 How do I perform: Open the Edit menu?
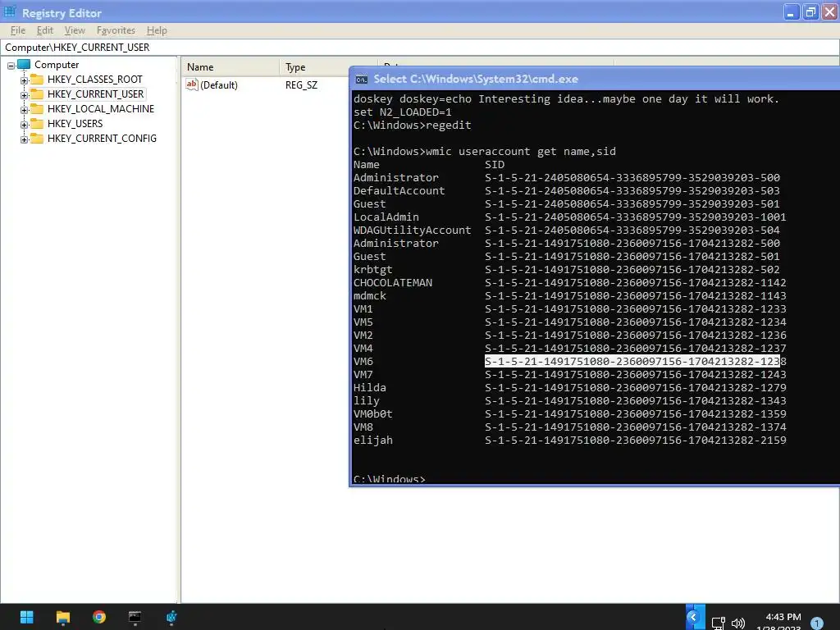[44, 30]
